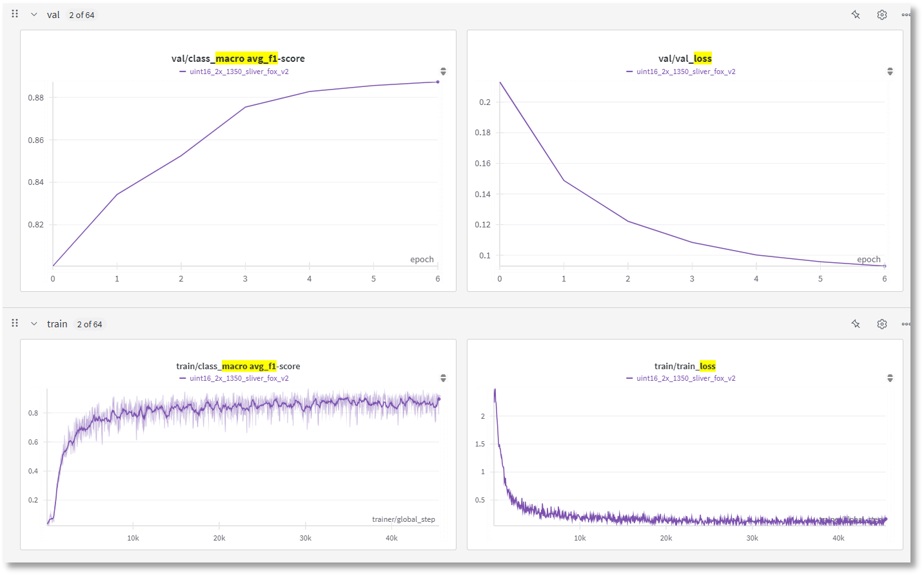Click the val section sparkle pin icon
Image resolution: width=924 pixels, height=576 pixels.
tap(856, 15)
